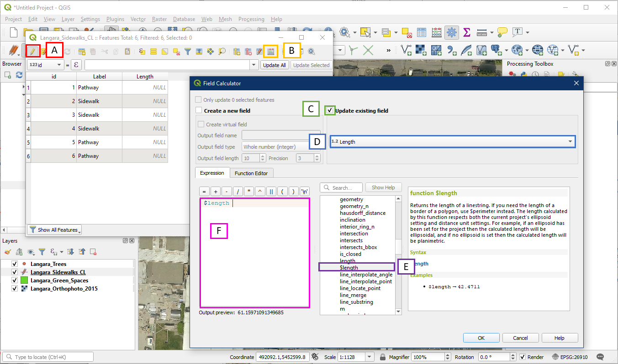Click the Statistical Summary sigma icon
The height and width of the screenshot is (364, 618).
(x=467, y=32)
